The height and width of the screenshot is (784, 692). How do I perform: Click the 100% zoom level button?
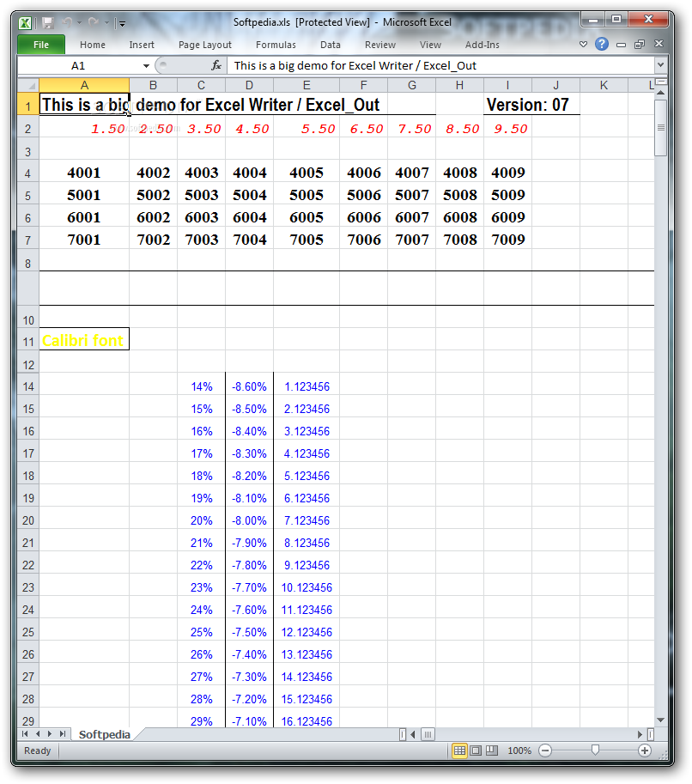pos(519,751)
